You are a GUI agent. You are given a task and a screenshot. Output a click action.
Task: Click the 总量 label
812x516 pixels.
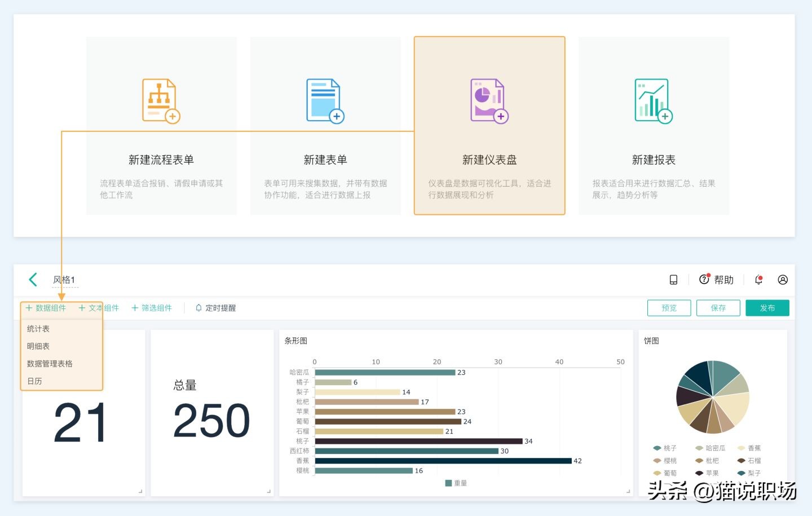click(185, 385)
